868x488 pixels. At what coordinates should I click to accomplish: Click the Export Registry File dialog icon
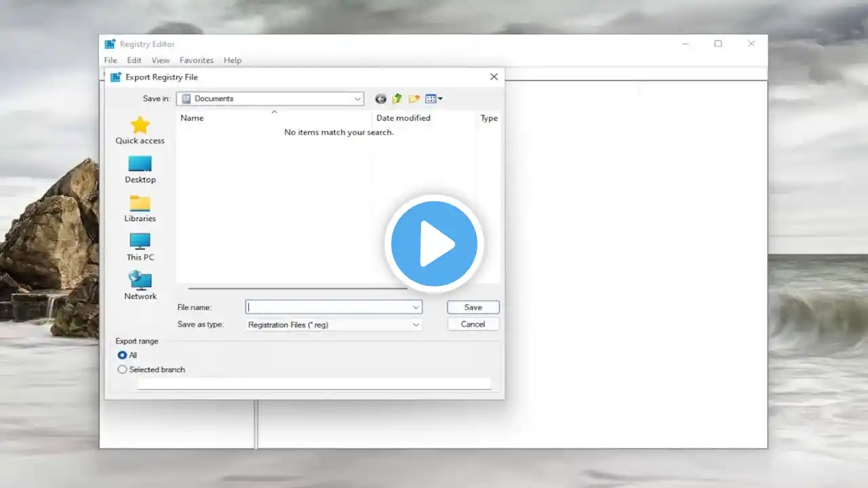pos(116,77)
